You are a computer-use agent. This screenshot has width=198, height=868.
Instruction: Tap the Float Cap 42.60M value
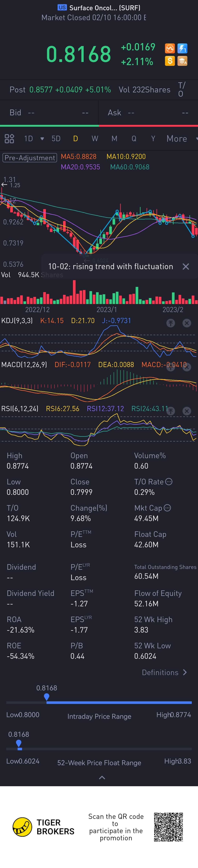(x=146, y=545)
